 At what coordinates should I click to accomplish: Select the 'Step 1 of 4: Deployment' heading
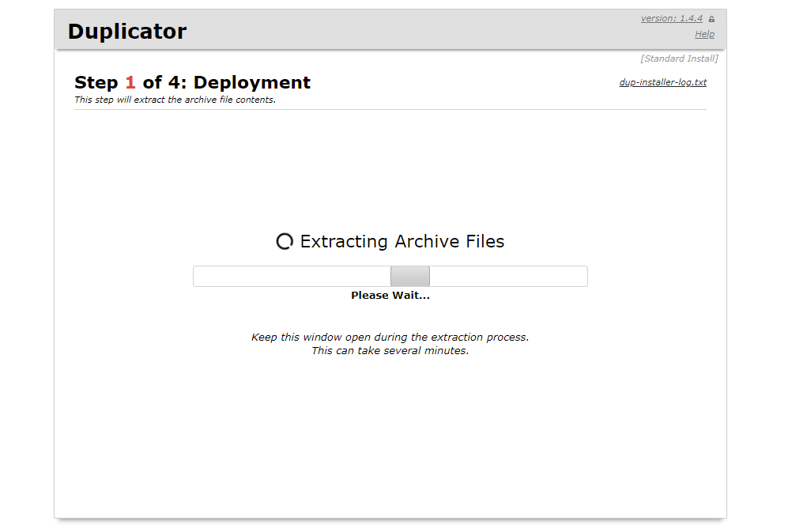(193, 82)
